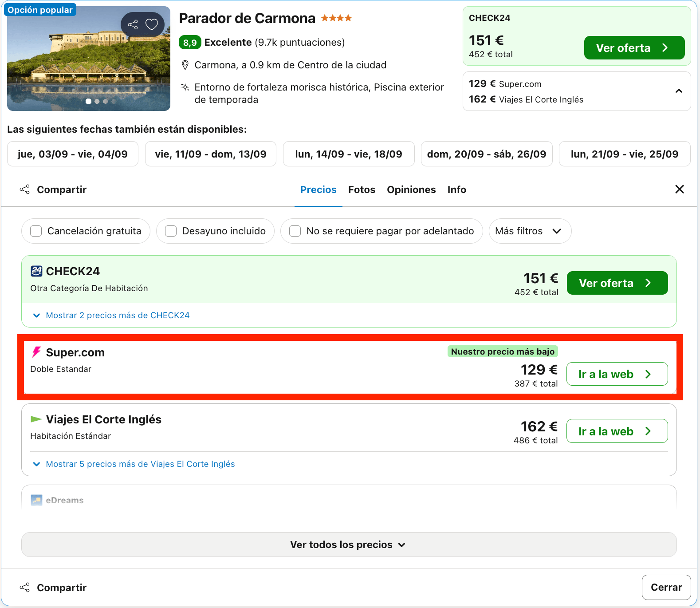
Task: Select dates lun, 21/09 - vie, 25/09
Action: point(625,154)
